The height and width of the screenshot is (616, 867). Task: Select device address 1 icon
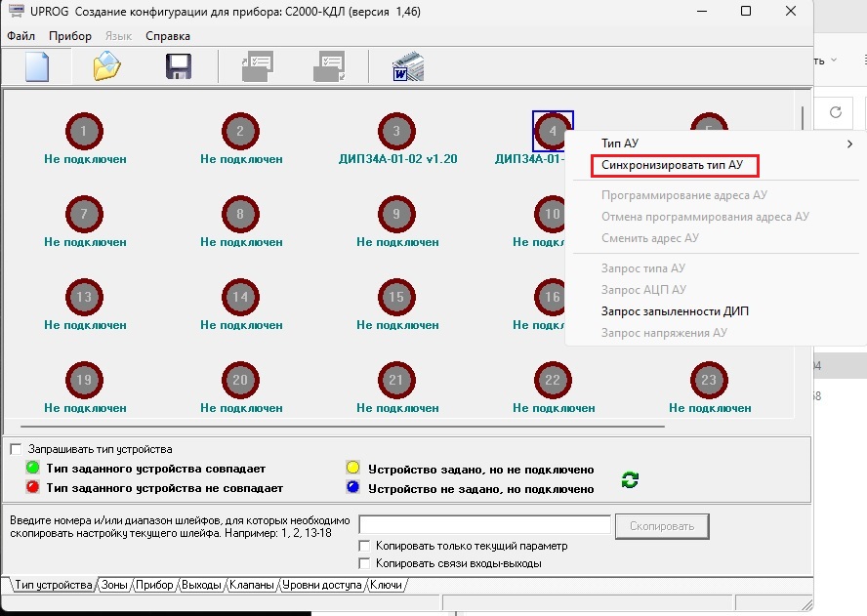[84, 131]
